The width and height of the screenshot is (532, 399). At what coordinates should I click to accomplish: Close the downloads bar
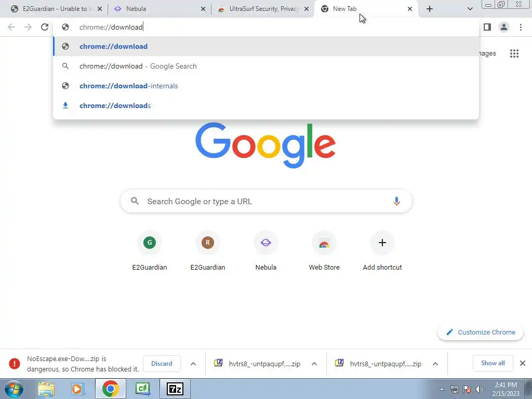[x=523, y=363]
